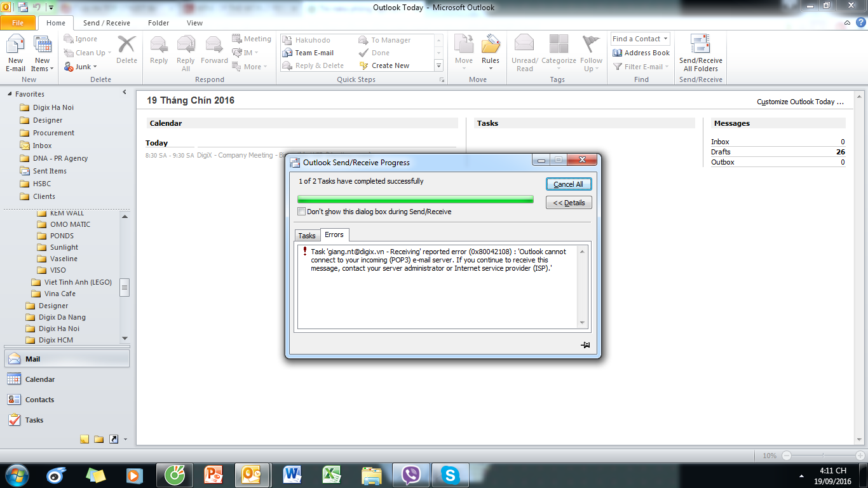Open the Drafts messages link

click(721, 152)
